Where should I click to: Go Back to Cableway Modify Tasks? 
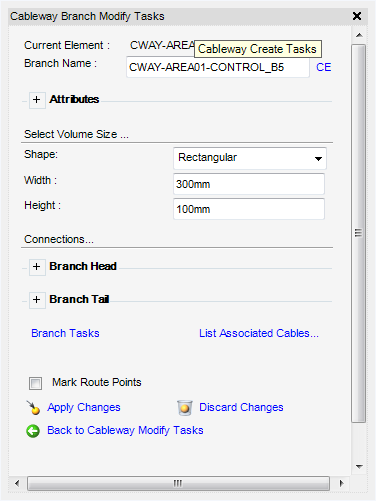tap(125, 430)
